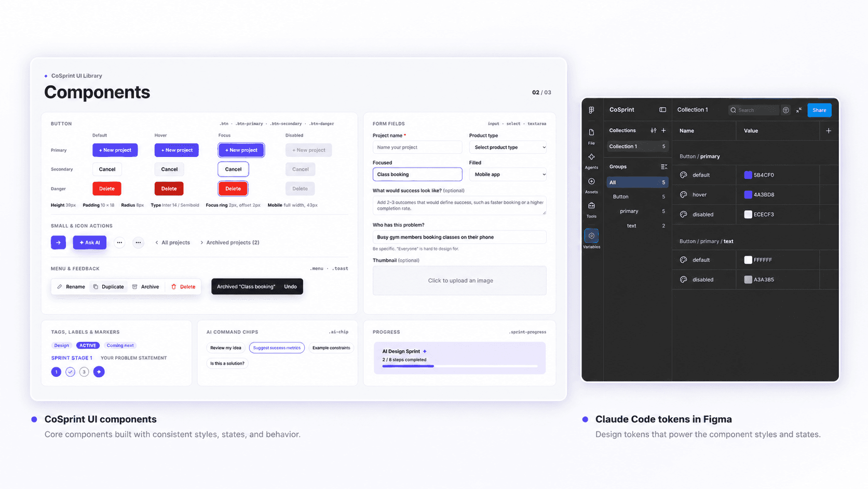Click the 5B4CF0 color swatch
The height and width of the screenshot is (489, 868).
[x=748, y=175]
